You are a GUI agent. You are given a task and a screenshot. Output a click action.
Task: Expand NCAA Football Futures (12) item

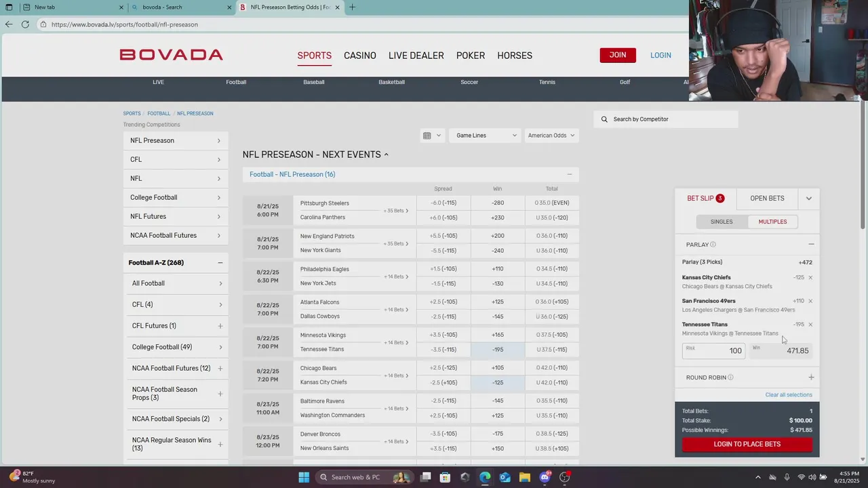coord(220,369)
